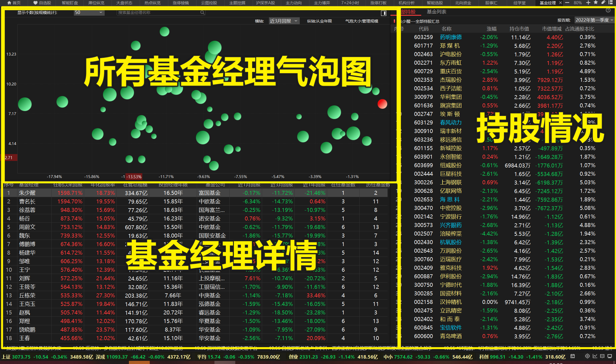
Task: Sort holdings by 代码 column header
Action: (x=424, y=29)
